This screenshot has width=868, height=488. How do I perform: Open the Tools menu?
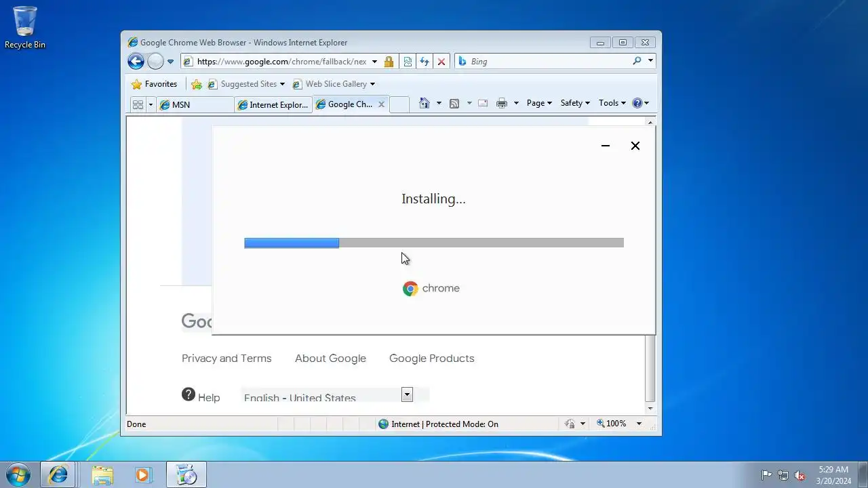(612, 103)
